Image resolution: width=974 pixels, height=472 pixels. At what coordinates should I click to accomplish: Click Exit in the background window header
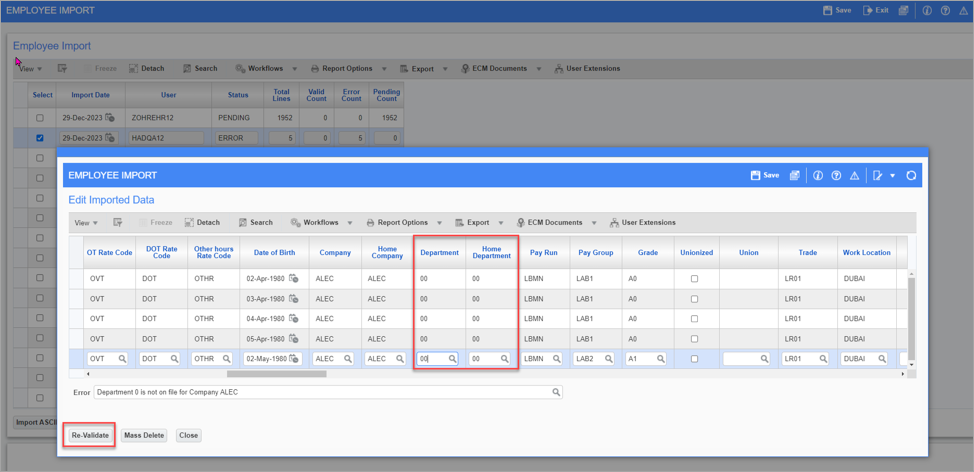[x=876, y=11]
